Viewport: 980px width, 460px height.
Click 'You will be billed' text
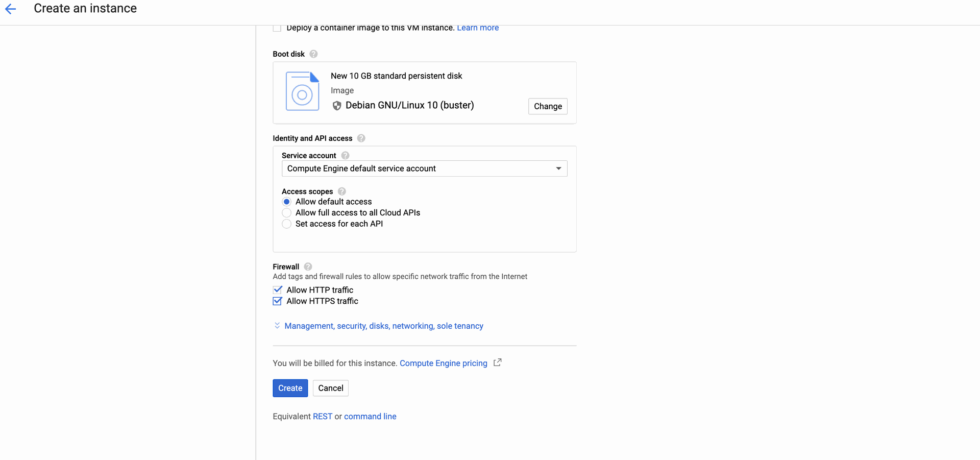click(x=335, y=363)
